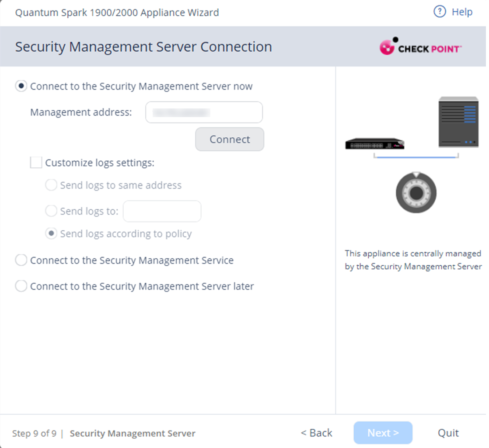This screenshot has width=489, height=448.
Task: Select the Send logs to radio button
Action: (x=51, y=211)
